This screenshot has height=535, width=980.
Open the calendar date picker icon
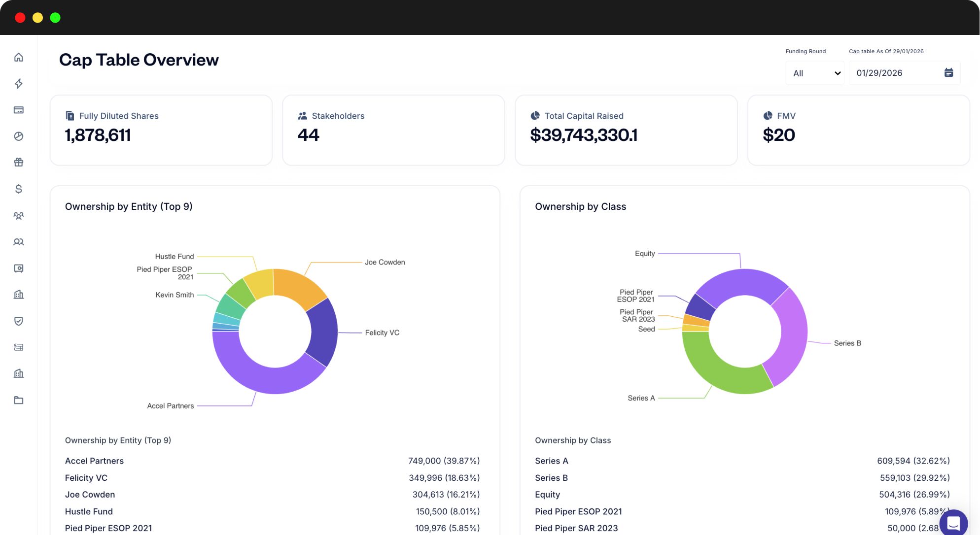click(948, 73)
